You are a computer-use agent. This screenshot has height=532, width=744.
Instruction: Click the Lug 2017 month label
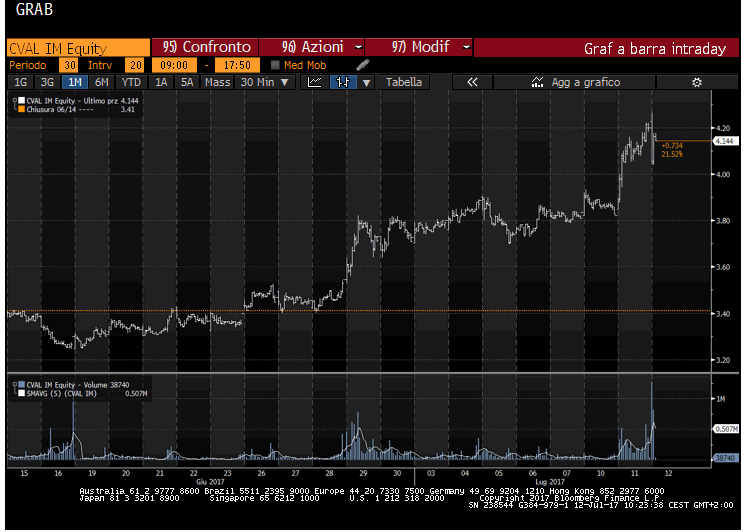(549, 482)
